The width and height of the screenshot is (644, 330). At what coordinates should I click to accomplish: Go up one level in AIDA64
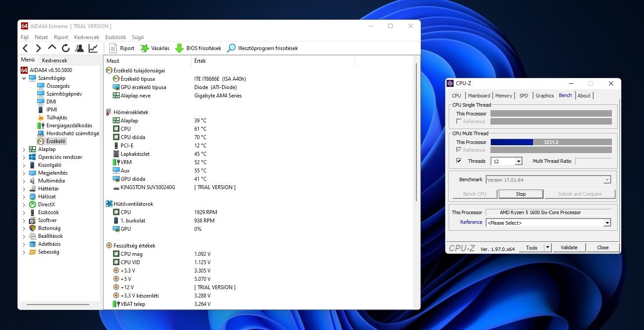pyautogui.click(x=52, y=48)
